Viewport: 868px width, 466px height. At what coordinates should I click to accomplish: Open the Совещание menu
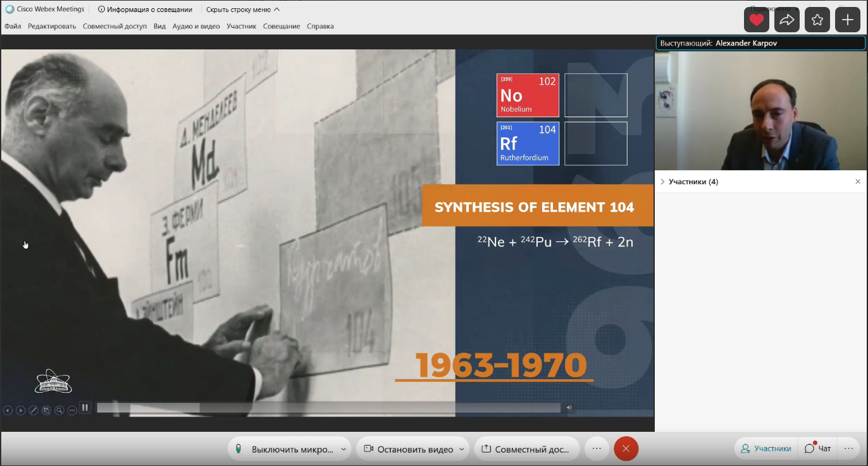(282, 26)
